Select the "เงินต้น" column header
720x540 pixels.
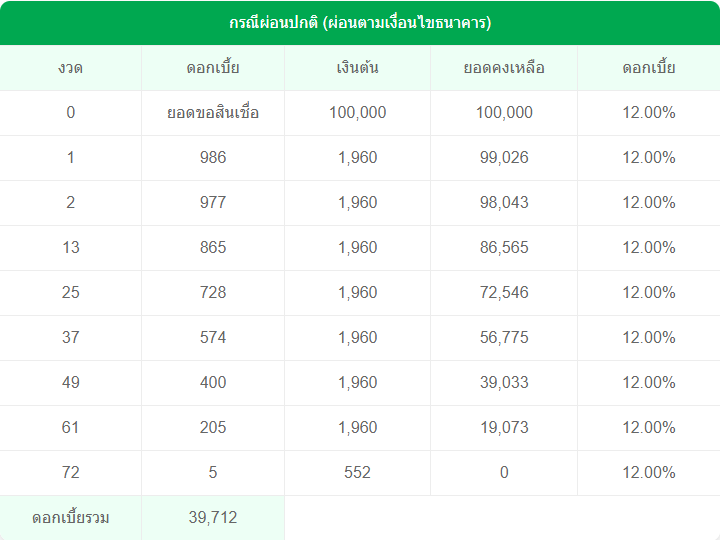point(357,68)
